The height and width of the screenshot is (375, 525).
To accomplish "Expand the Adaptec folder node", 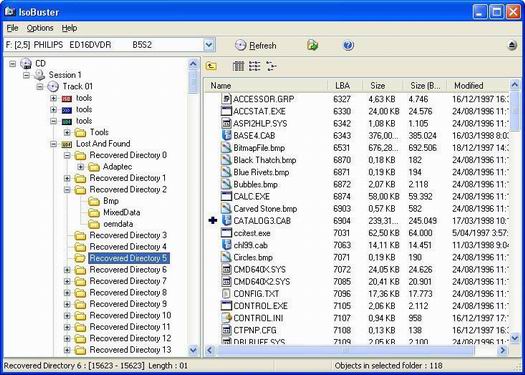I will [x=80, y=167].
